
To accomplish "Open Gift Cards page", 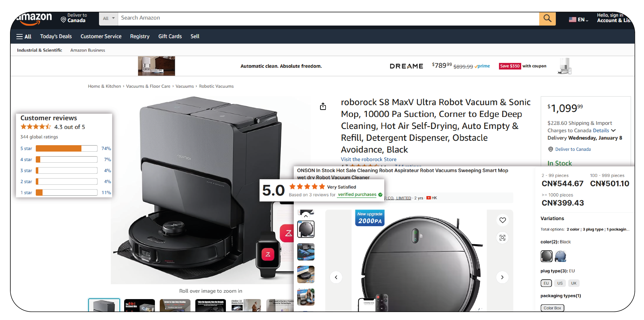I will (x=170, y=37).
